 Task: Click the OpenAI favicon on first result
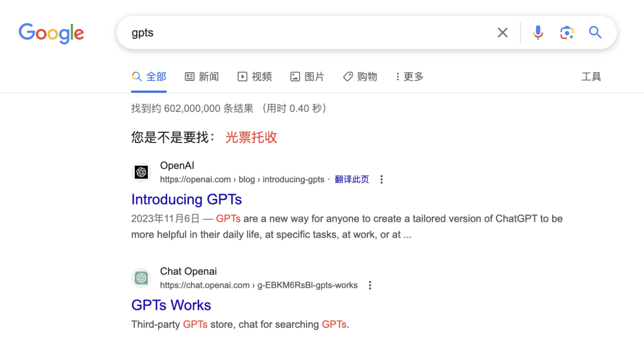pos(141,172)
